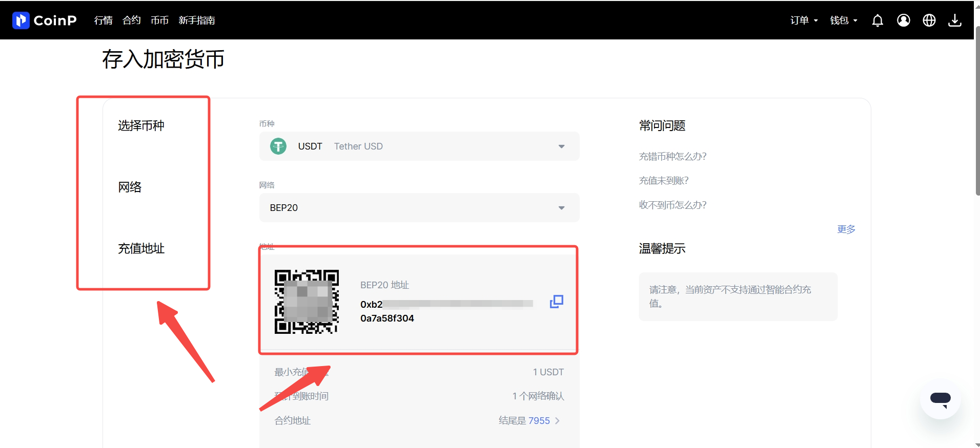Click the CoinP logo
Image resolution: width=980 pixels, height=448 pixels.
[x=45, y=20]
